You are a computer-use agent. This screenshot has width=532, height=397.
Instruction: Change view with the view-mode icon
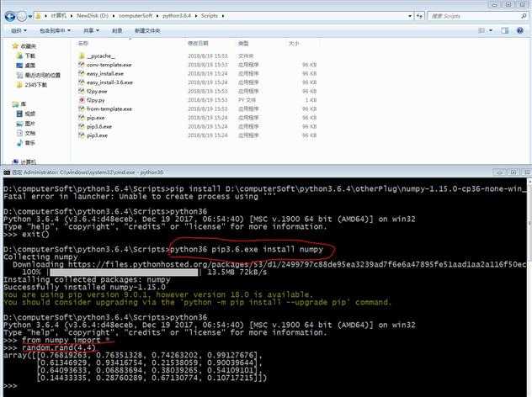[x=481, y=30]
